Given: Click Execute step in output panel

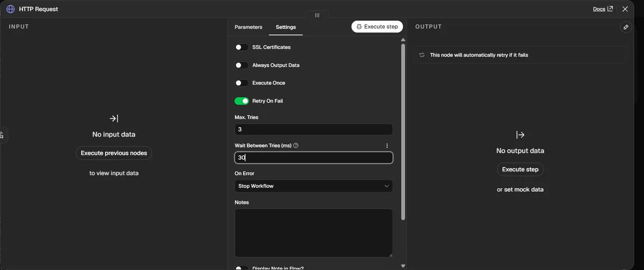Looking at the screenshot, I should pos(520,169).
